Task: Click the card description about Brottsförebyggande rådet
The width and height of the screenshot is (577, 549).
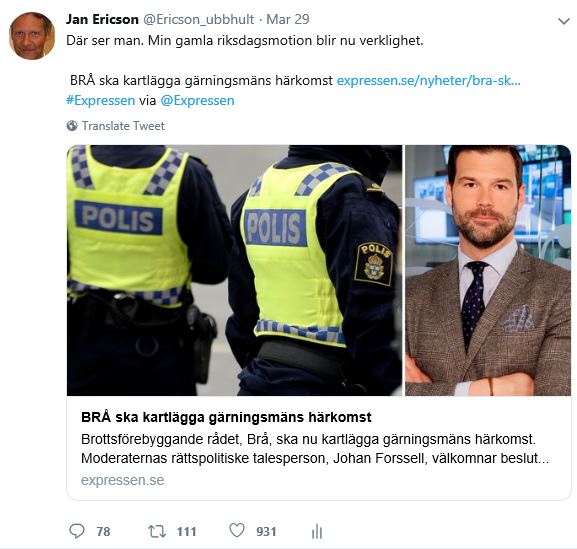Action: [315, 449]
